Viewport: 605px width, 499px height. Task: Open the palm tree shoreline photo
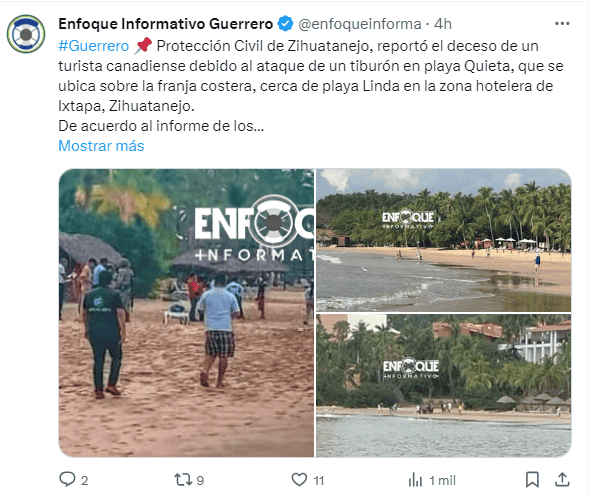tap(443, 240)
